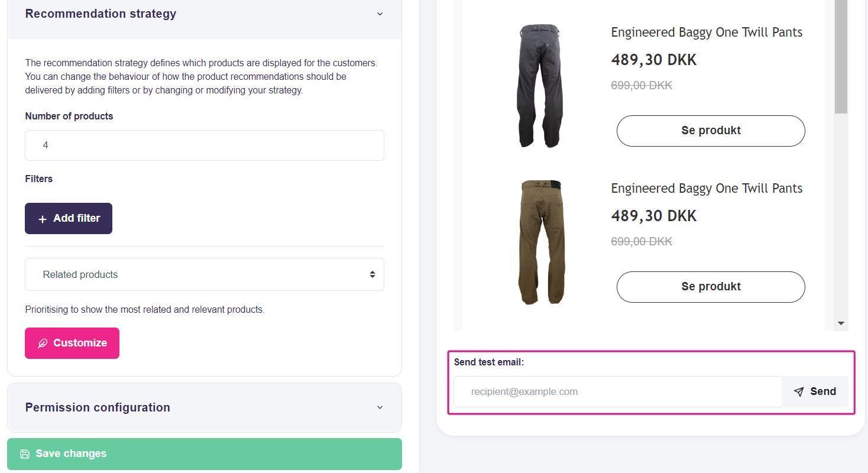The image size is (868, 473).
Task: Expand the Permission configuration section
Action: point(380,407)
